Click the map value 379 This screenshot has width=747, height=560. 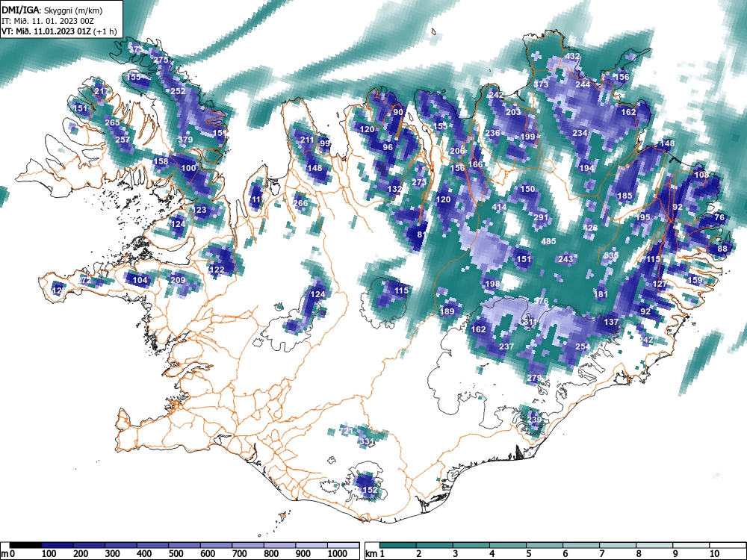click(x=185, y=140)
